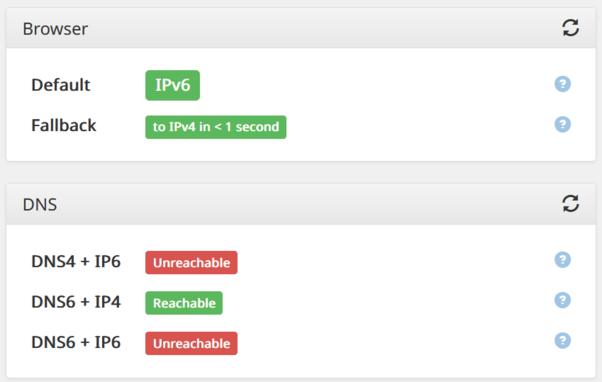This screenshot has width=602, height=382.
Task: Click the DNS6 + IP4 label
Action: [76, 302]
